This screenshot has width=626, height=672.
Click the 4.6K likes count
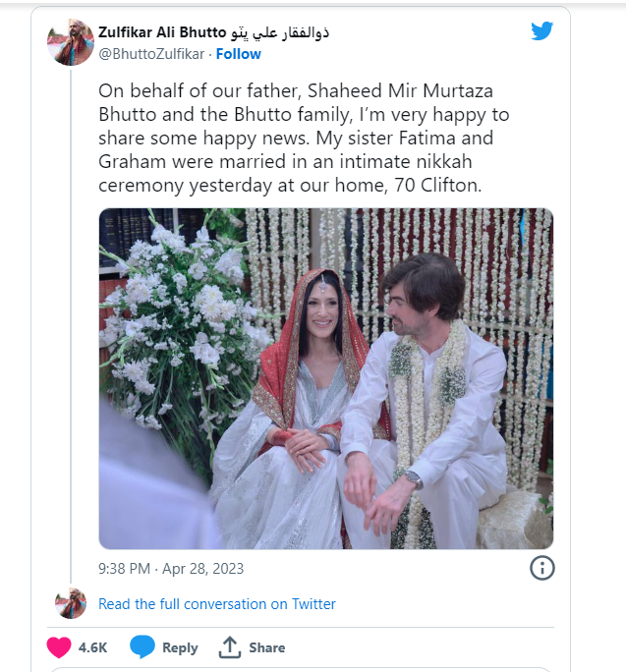[93, 647]
